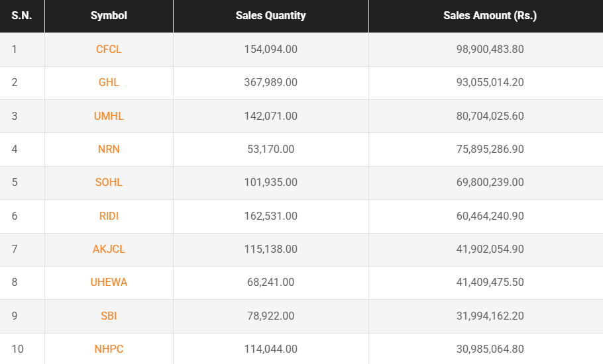Screen dimensions: 603x364
Task: Select sales amount 69,800,239.00
Action: pos(490,182)
